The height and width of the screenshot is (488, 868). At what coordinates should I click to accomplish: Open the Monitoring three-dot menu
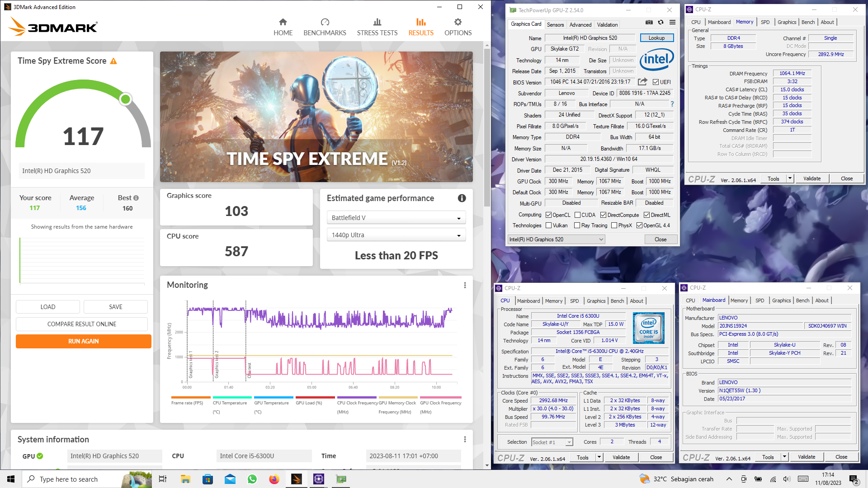tap(465, 285)
